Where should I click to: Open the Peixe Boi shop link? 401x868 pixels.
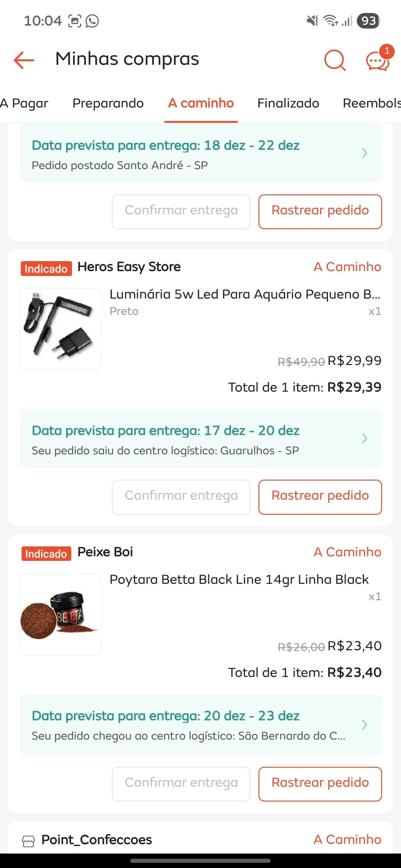click(105, 552)
